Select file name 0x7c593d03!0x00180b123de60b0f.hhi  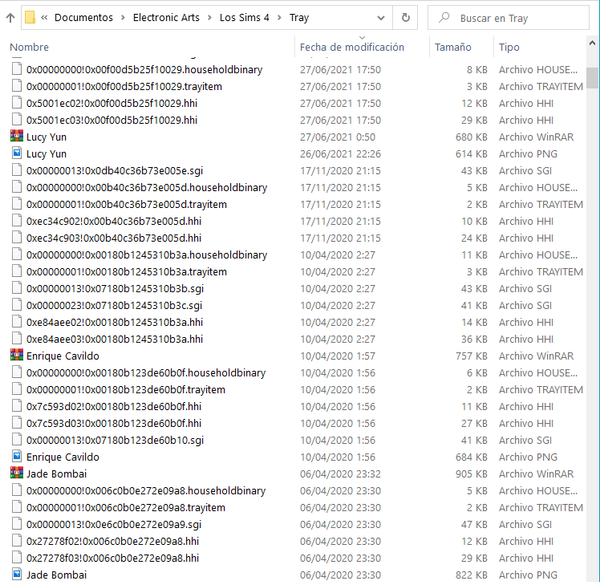coord(114,423)
